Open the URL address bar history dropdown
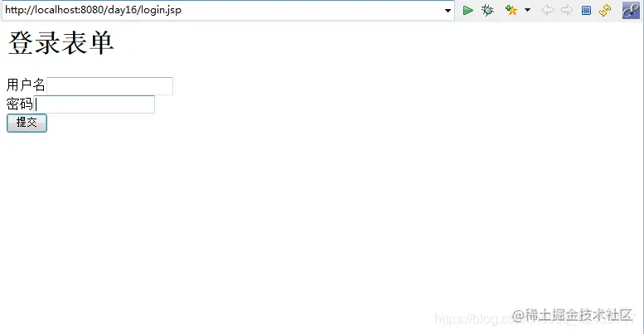Viewport: 644px width, 334px height. [448, 11]
